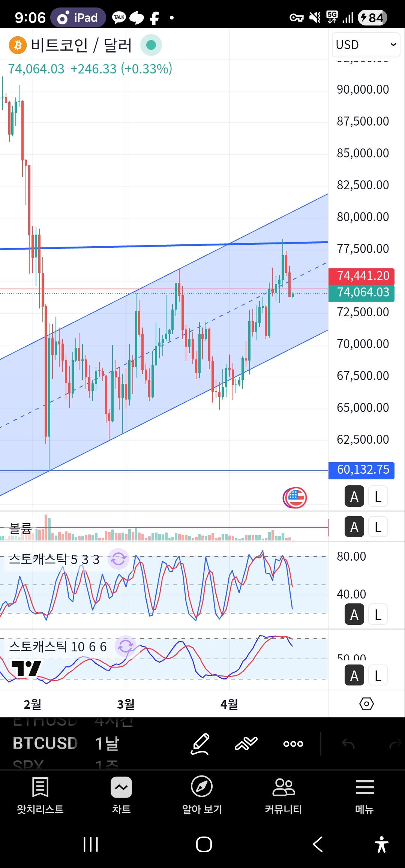Toggle log scale L in volume pane
Image resolution: width=405 pixels, height=868 pixels.
378,527
